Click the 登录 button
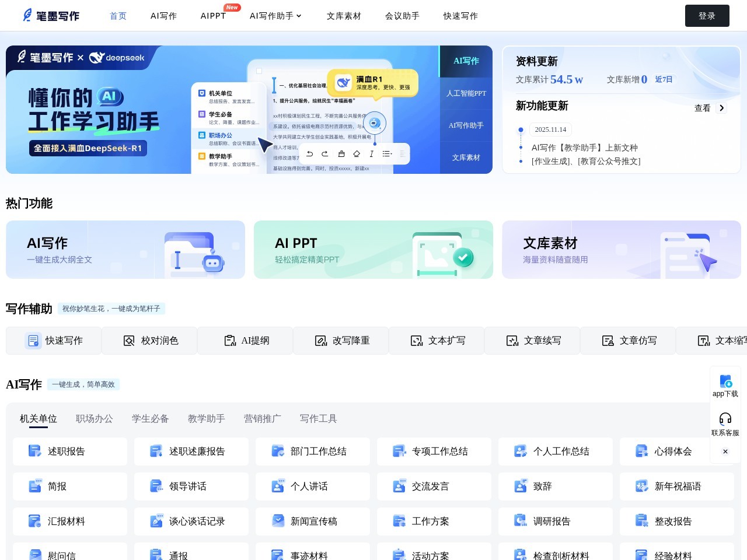Screen dimensions: 747x560 coord(707,16)
